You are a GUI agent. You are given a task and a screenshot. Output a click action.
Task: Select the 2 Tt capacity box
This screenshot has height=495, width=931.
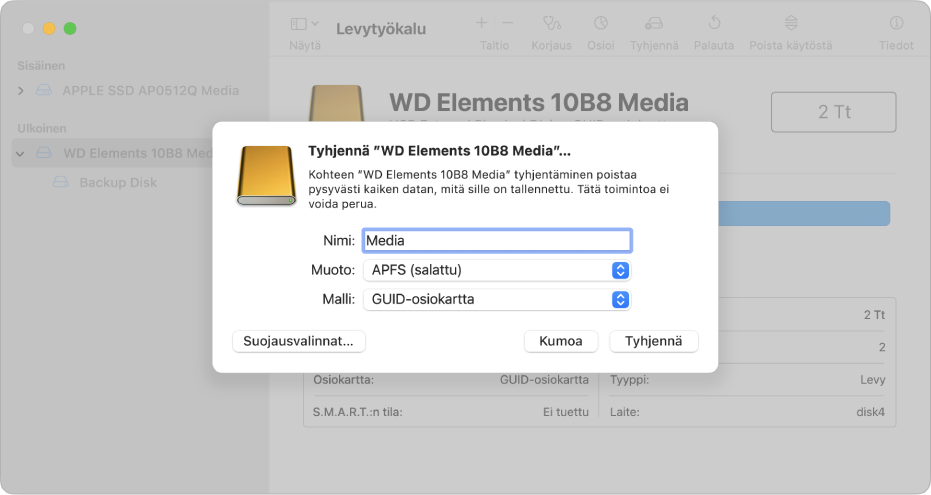pos(834,112)
